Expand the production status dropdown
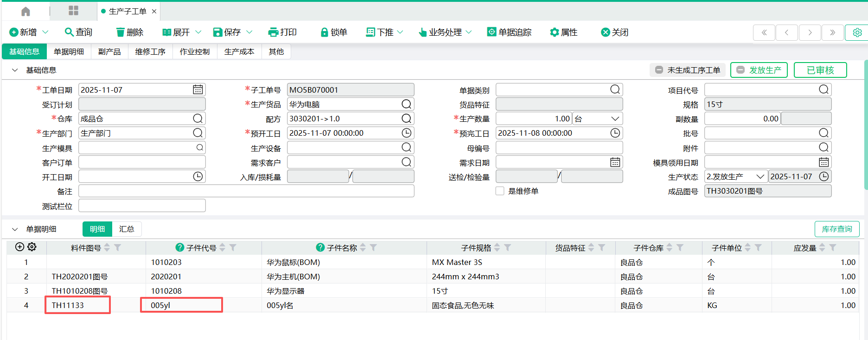The height and width of the screenshot is (340, 868). 760,176
